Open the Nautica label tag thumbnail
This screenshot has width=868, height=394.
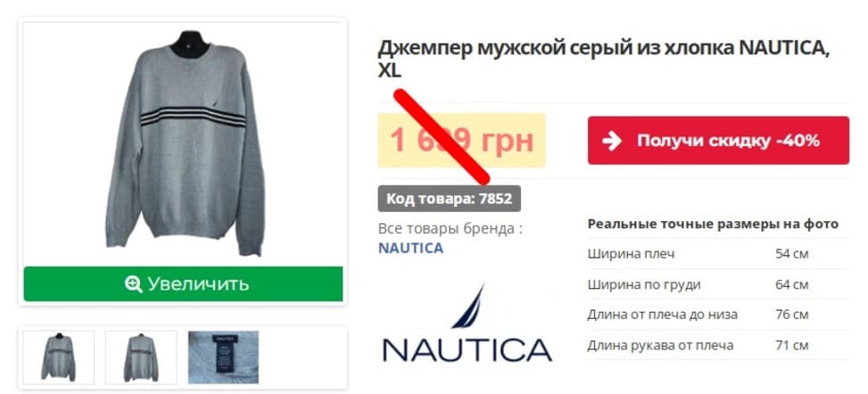(223, 357)
